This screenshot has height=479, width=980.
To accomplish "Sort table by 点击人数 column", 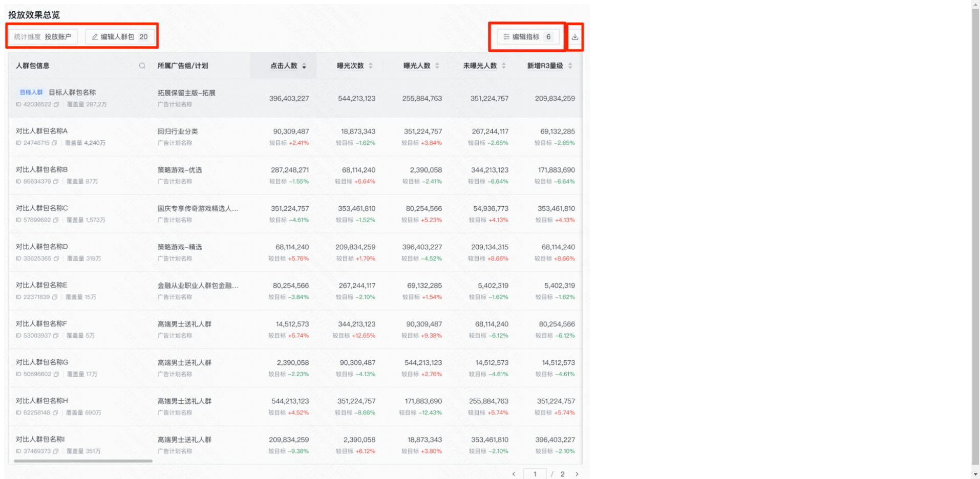I will [304, 66].
